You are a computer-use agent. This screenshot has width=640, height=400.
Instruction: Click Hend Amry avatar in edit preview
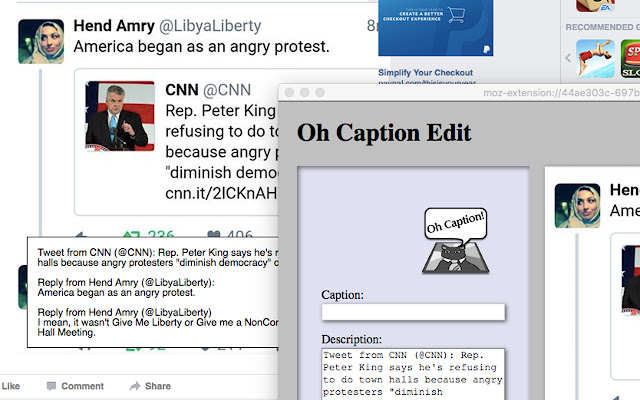[x=577, y=206]
